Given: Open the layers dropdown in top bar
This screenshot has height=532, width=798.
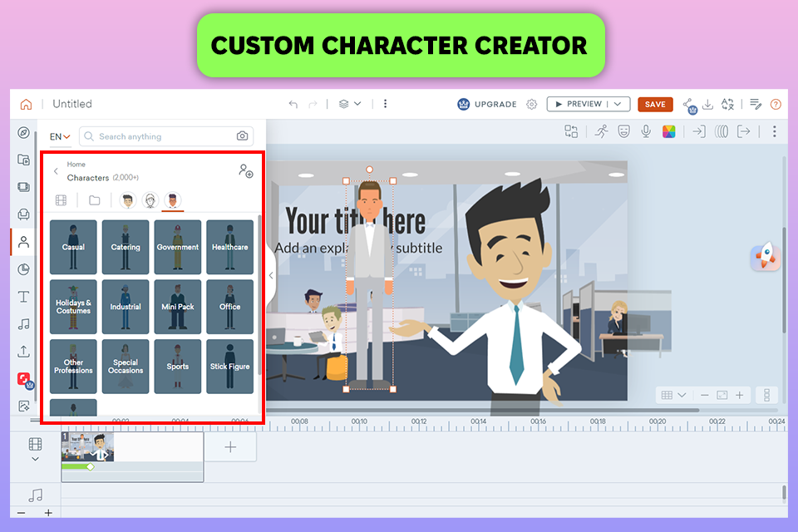Looking at the screenshot, I should point(350,104).
